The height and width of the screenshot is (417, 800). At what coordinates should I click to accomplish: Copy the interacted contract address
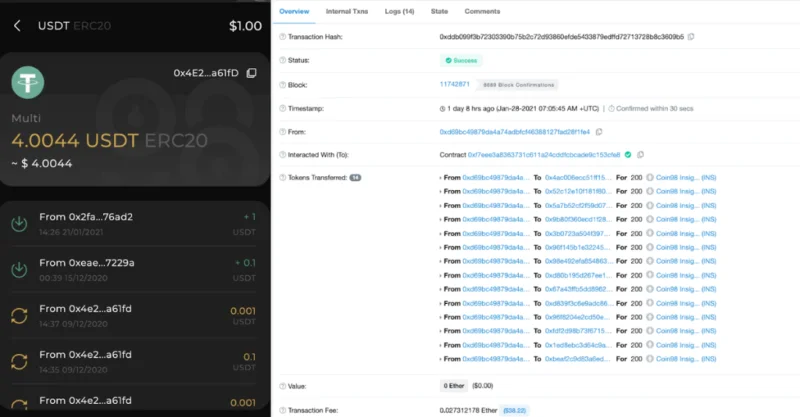[x=640, y=155]
